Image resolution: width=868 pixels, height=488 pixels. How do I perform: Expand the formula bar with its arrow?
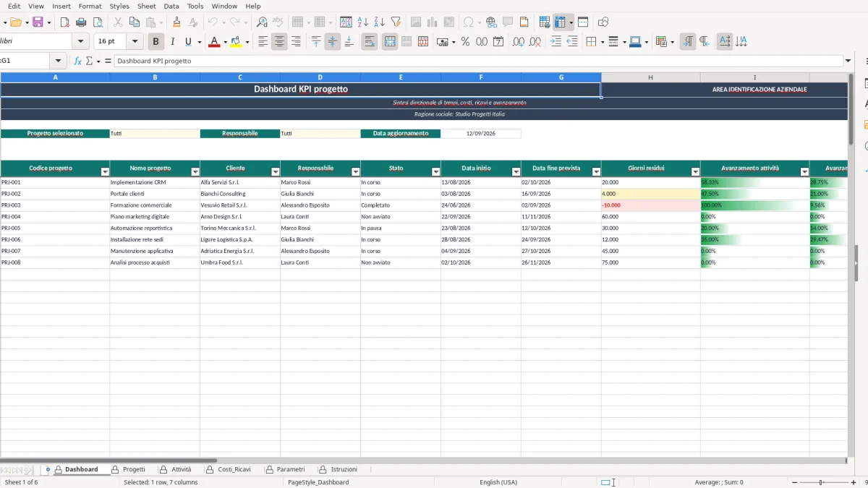(848, 61)
